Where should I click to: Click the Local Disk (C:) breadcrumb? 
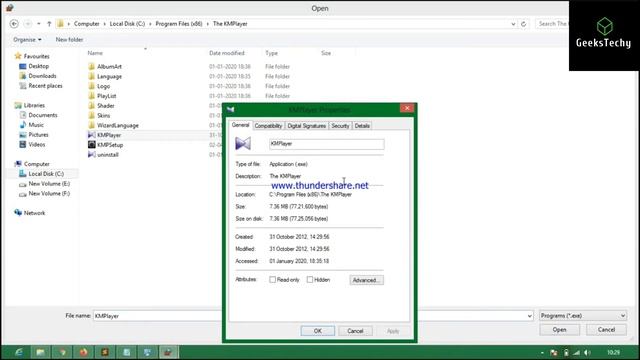point(127,24)
